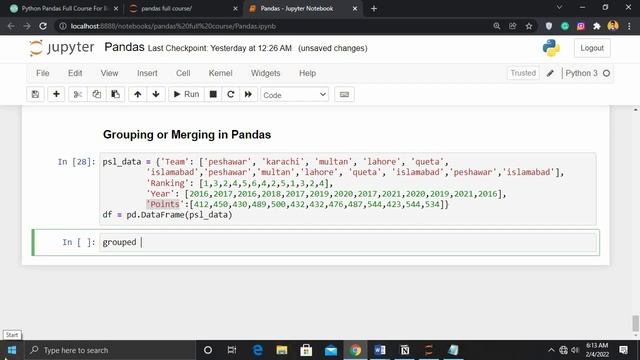Reload the current page
640x360 pixels.
click(x=43, y=26)
